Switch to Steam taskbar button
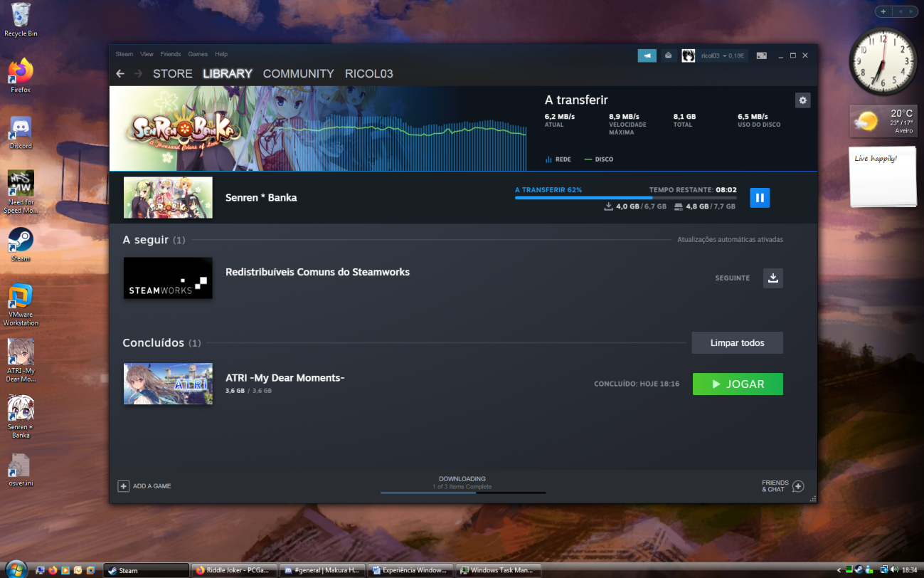 (x=147, y=570)
